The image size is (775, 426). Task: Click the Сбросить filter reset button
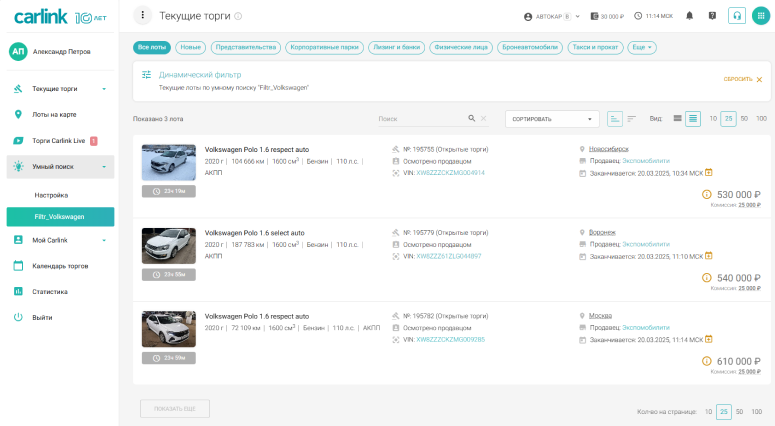(x=743, y=79)
